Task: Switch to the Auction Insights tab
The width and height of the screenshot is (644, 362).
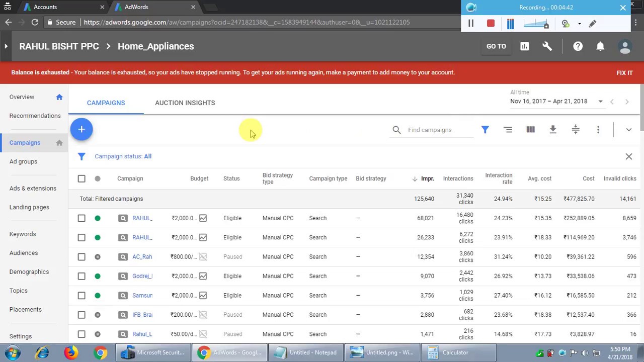Action: [x=185, y=103]
